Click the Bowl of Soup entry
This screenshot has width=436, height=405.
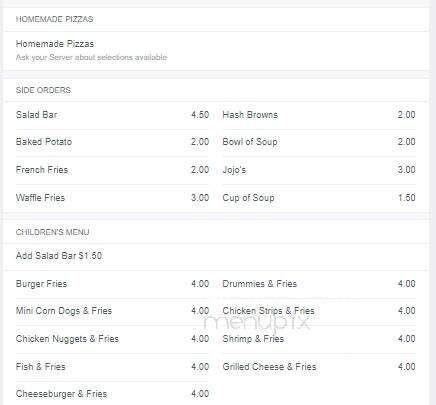point(319,142)
